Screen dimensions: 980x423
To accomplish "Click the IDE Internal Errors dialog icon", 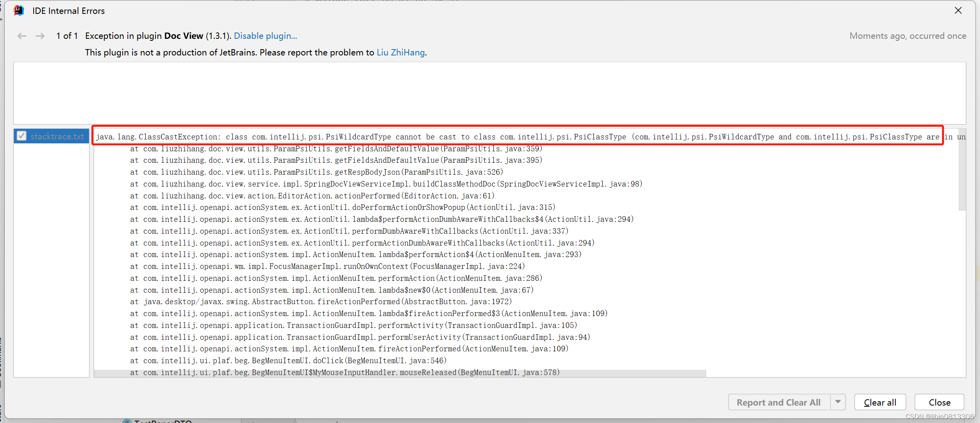I will pos(19,10).
